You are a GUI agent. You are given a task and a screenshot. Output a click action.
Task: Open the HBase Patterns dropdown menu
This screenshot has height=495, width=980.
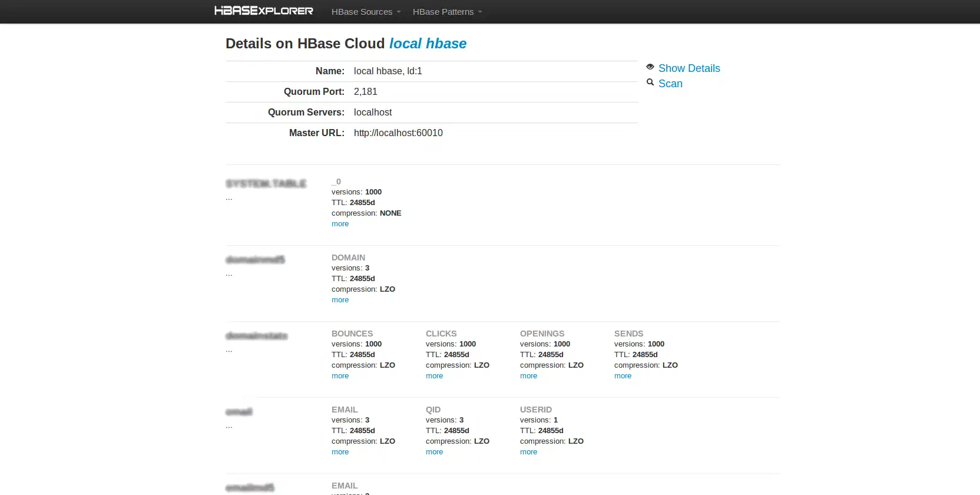tap(447, 12)
